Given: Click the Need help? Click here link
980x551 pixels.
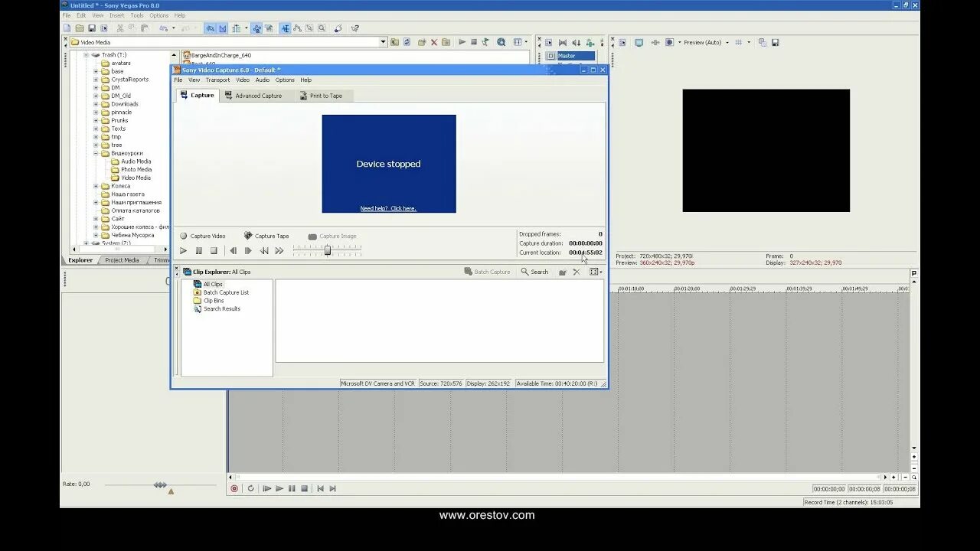Looking at the screenshot, I should [x=388, y=209].
